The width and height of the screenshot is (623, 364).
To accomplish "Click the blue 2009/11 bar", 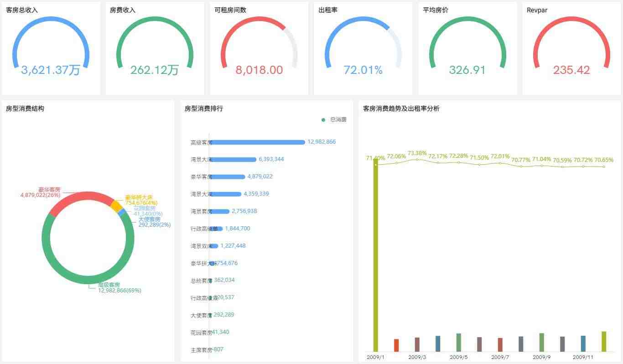I will (x=583, y=344).
